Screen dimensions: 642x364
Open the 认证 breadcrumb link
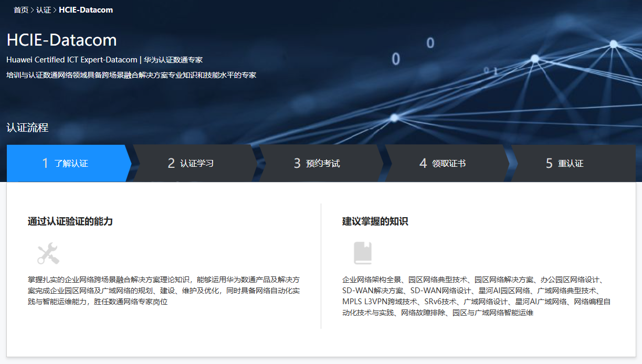point(44,10)
